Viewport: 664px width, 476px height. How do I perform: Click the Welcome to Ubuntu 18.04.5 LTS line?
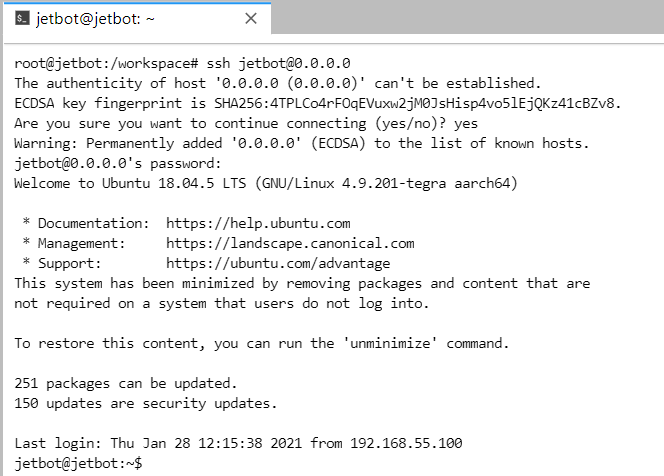point(266,183)
